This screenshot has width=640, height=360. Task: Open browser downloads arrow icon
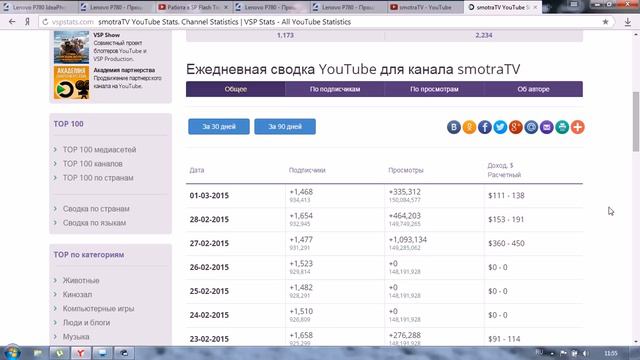pos(628,22)
